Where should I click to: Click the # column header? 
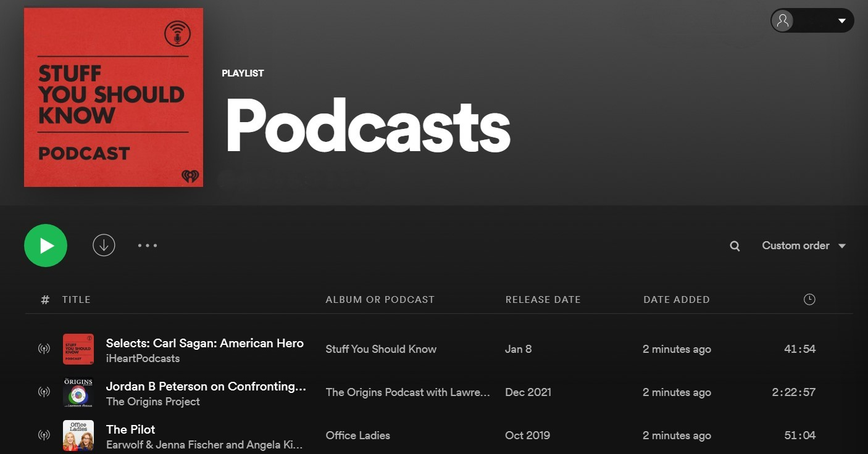45,300
